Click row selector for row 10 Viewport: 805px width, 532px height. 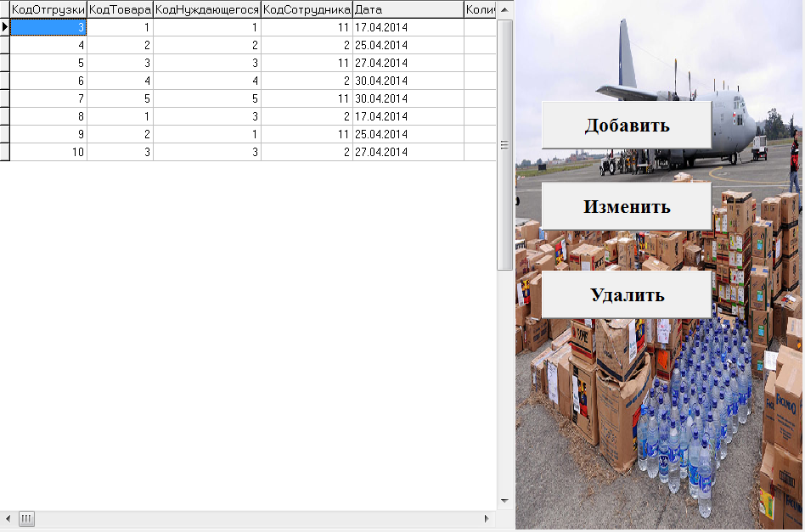point(4,153)
